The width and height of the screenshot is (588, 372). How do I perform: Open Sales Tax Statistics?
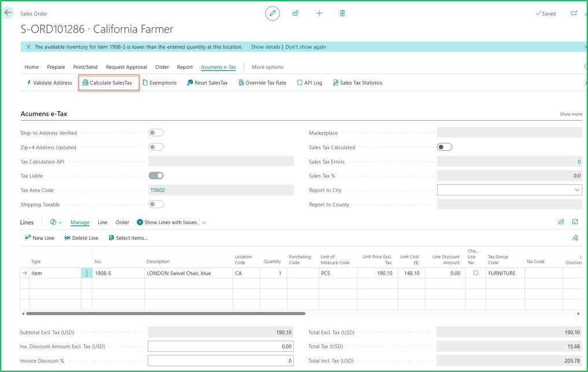[358, 83]
